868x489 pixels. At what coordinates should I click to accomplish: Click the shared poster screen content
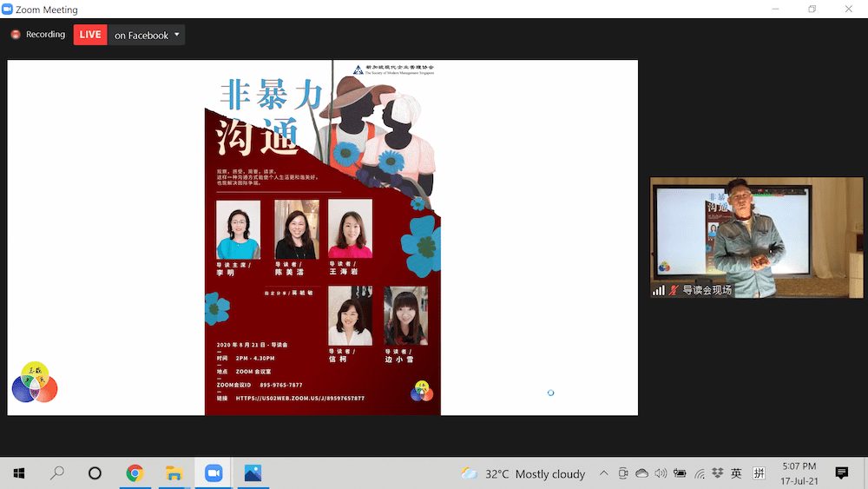322,237
